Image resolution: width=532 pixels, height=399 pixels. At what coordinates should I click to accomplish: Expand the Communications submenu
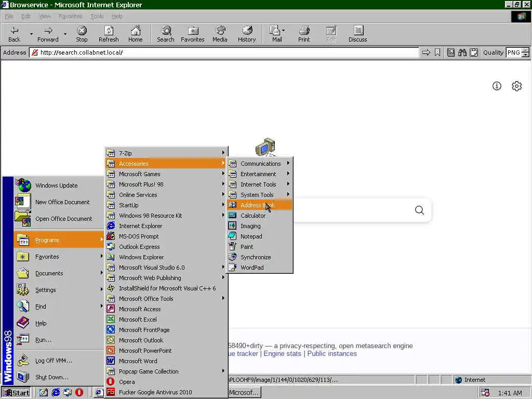(x=260, y=164)
